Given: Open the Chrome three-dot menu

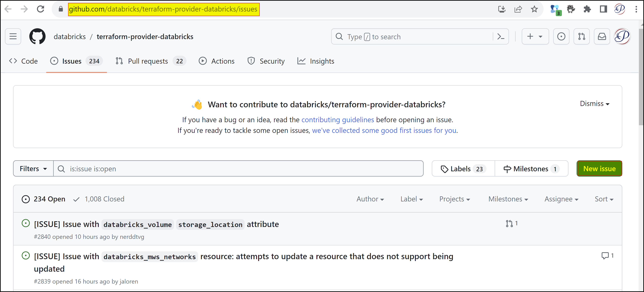Looking at the screenshot, I should pos(636,9).
